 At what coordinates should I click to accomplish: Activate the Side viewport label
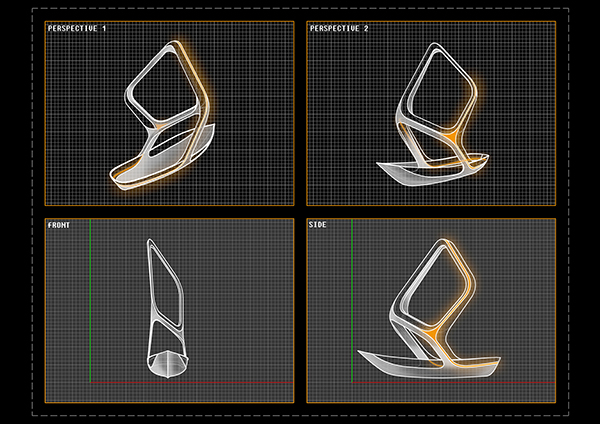[318, 225]
